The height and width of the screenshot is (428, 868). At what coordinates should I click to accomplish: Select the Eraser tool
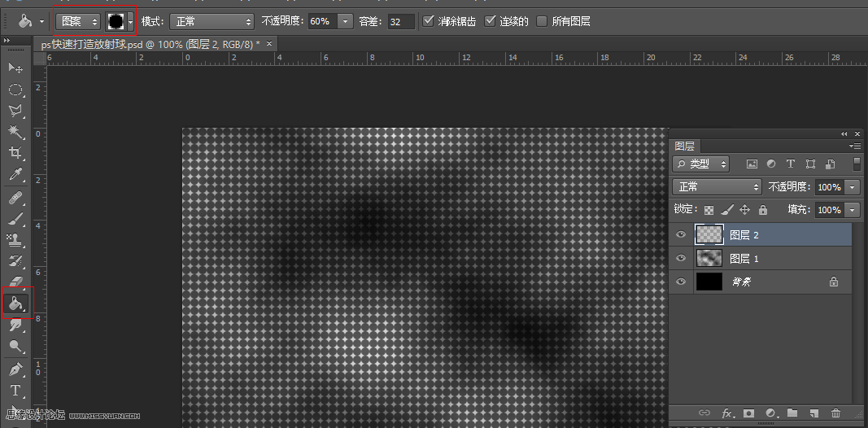pos(15,282)
